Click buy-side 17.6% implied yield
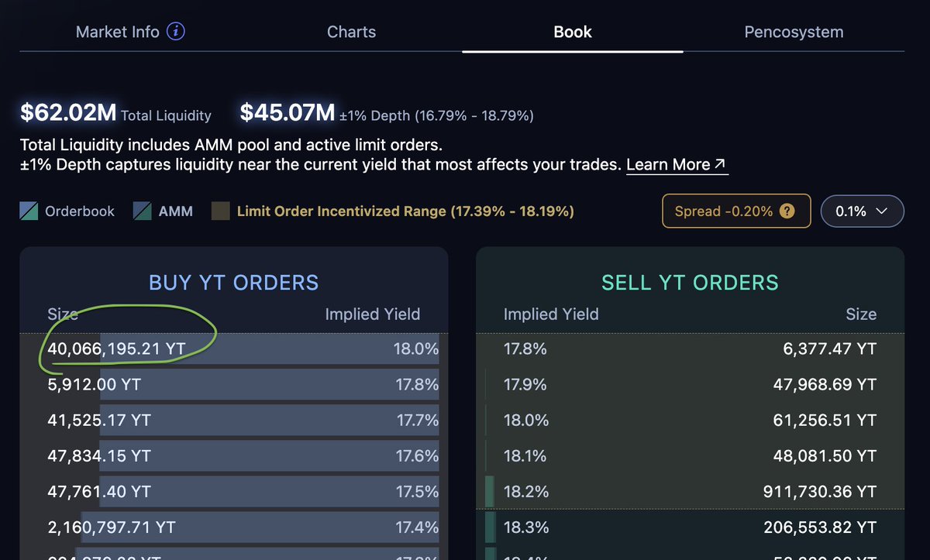930x560 pixels. point(417,455)
